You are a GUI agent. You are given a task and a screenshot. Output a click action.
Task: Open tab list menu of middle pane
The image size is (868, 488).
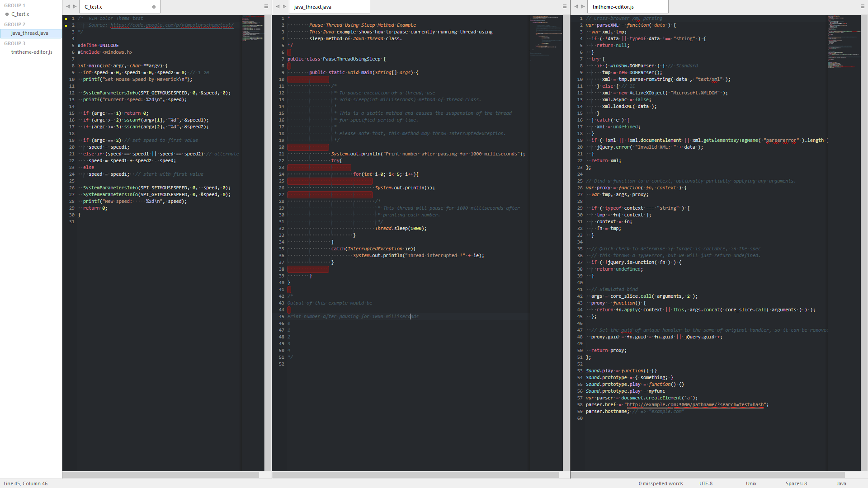pyautogui.click(x=564, y=7)
